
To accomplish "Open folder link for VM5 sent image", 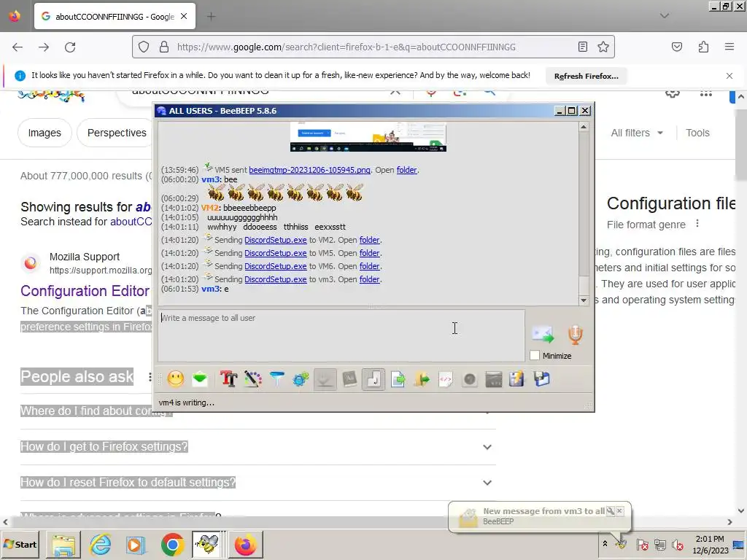I will 406,170.
